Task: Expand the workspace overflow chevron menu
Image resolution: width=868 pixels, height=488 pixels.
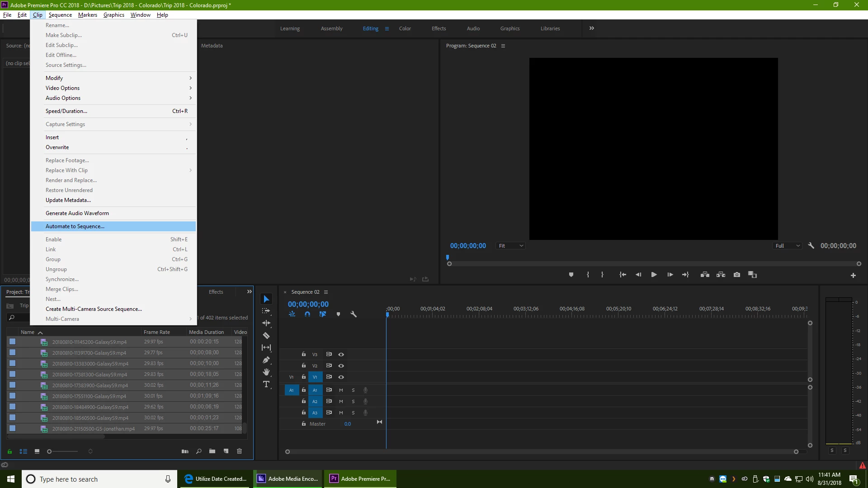Action: tap(592, 28)
